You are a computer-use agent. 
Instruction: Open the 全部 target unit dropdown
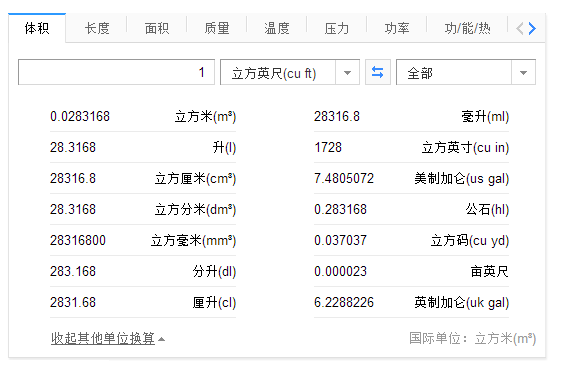[x=466, y=72]
